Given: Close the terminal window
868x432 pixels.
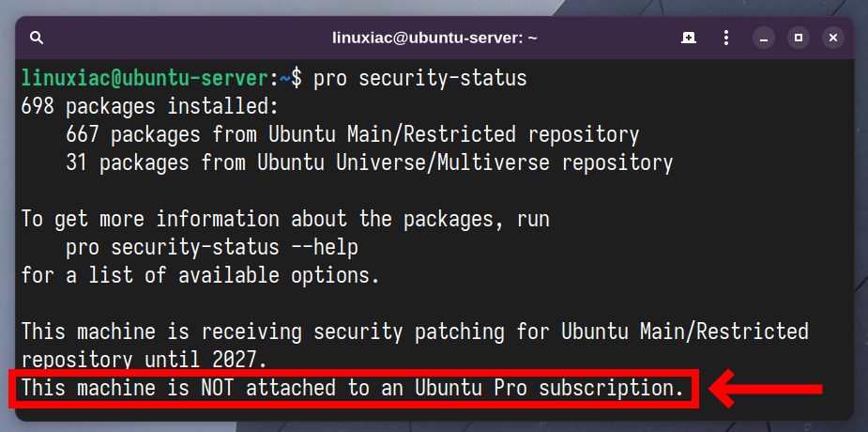Looking at the screenshot, I should click(833, 39).
